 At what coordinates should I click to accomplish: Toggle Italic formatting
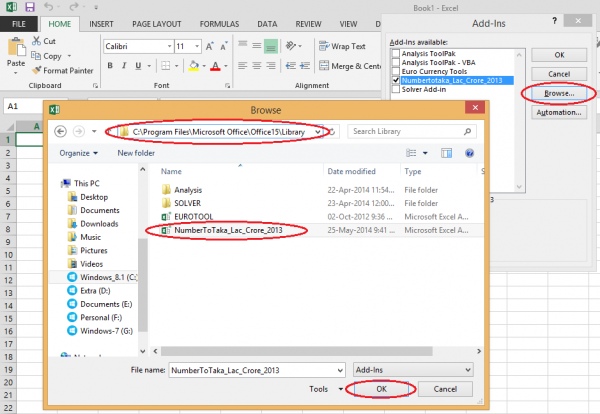pos(124,66)
